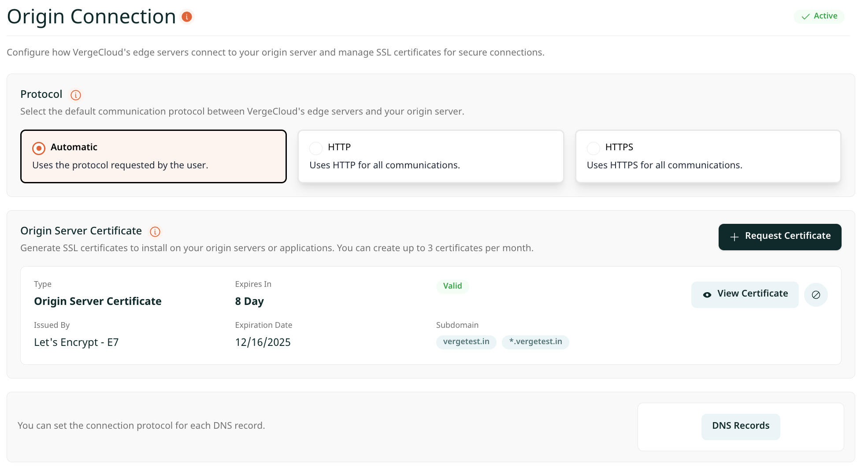This screenshot has width=868, height=475.
Task: Click the checkmark icon in Active badge
Action: [x=805, y=17]
